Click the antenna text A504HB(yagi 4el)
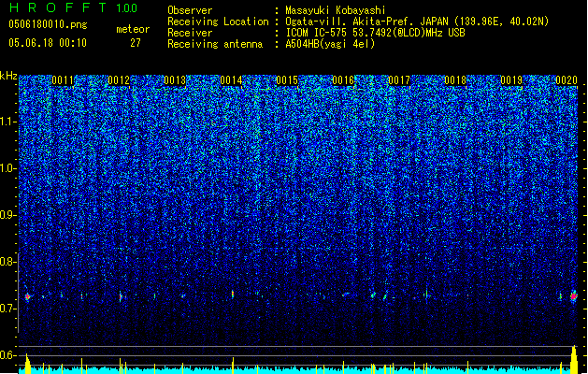Viewport: 588px width, 374px height. tap(330, 44)
